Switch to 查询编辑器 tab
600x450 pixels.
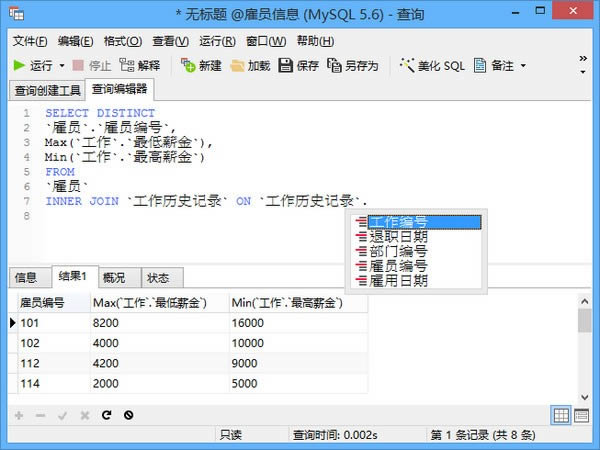click(119, 89)
